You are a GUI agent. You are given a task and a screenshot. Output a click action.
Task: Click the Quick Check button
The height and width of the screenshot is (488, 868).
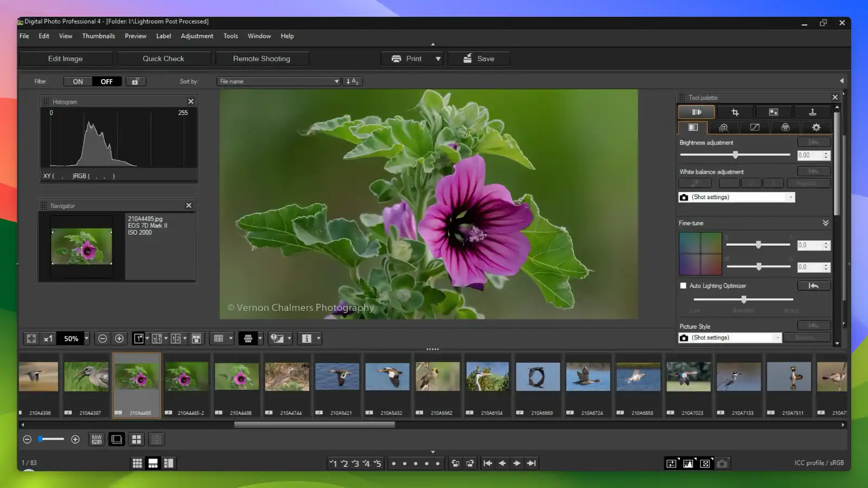[x=163, y=58]
